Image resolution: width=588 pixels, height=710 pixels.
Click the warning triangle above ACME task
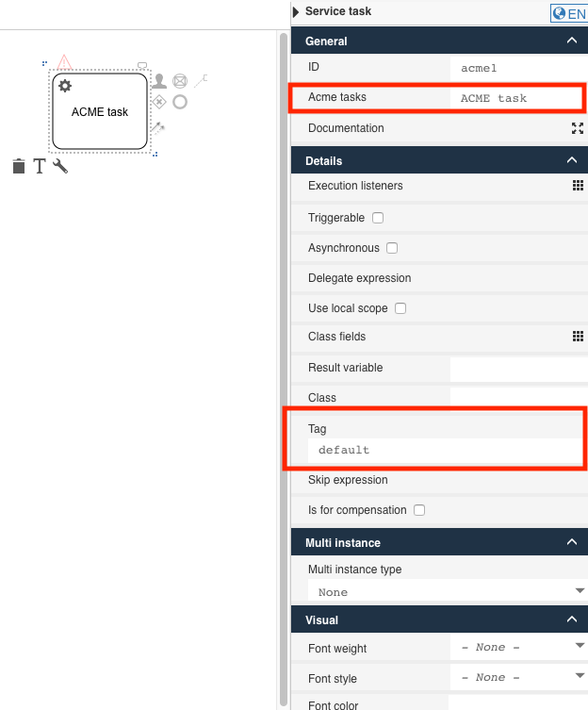point(64,62)
